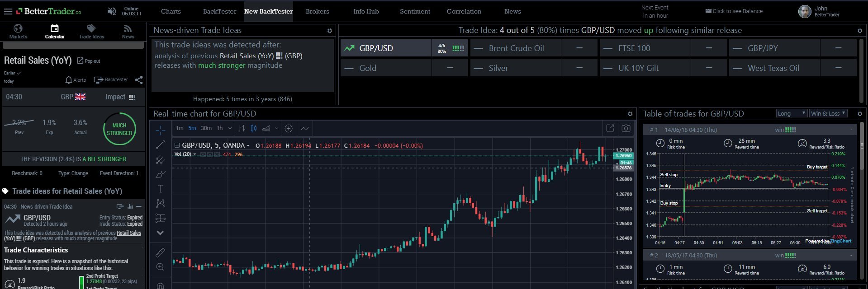Open the News sidebar tab
Screen dimensions: 868x289
(128, 32)
